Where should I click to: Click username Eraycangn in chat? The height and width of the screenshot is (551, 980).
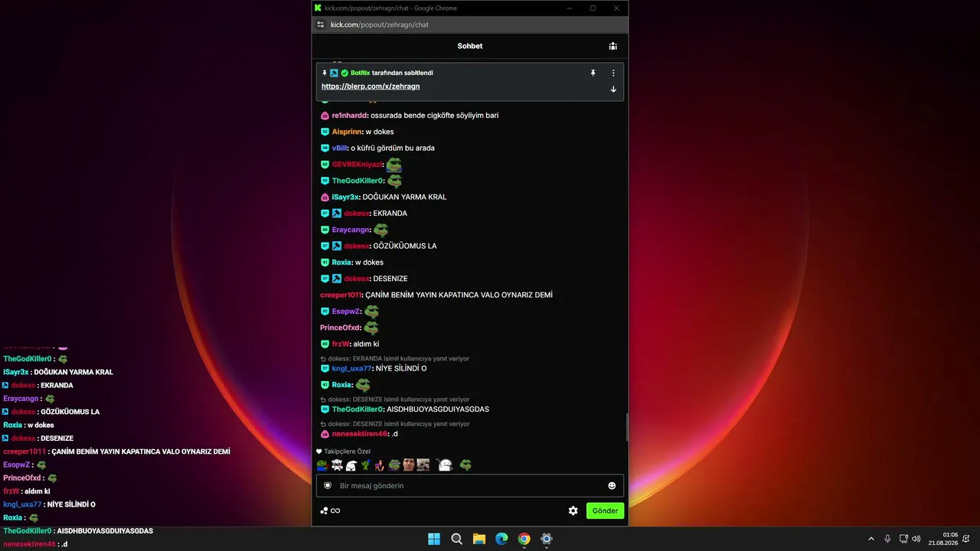tap(351, 230)
